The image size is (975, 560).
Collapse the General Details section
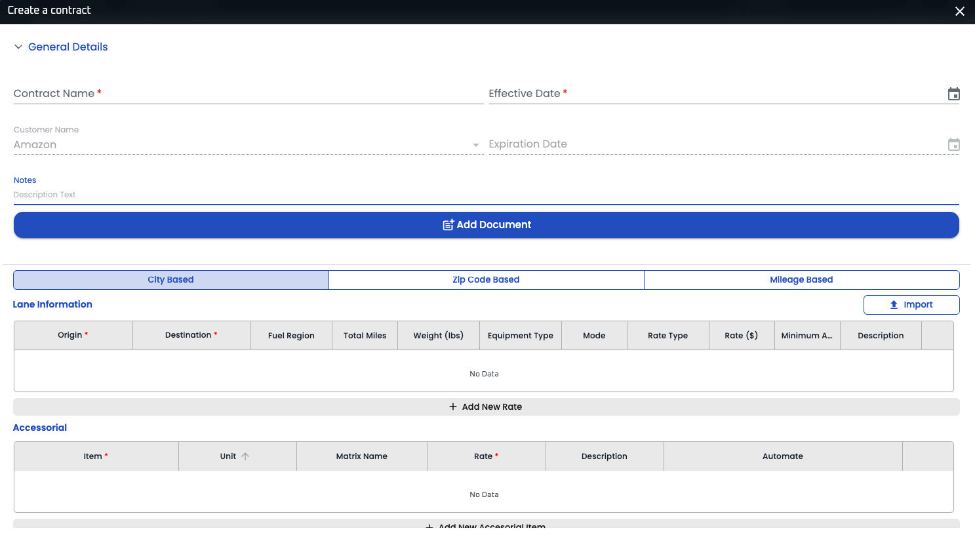pyautogui.click(x=18, y=47)
